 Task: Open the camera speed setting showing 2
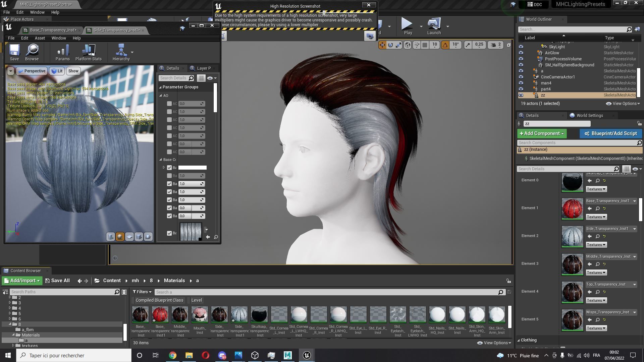(x=496, y=45)
